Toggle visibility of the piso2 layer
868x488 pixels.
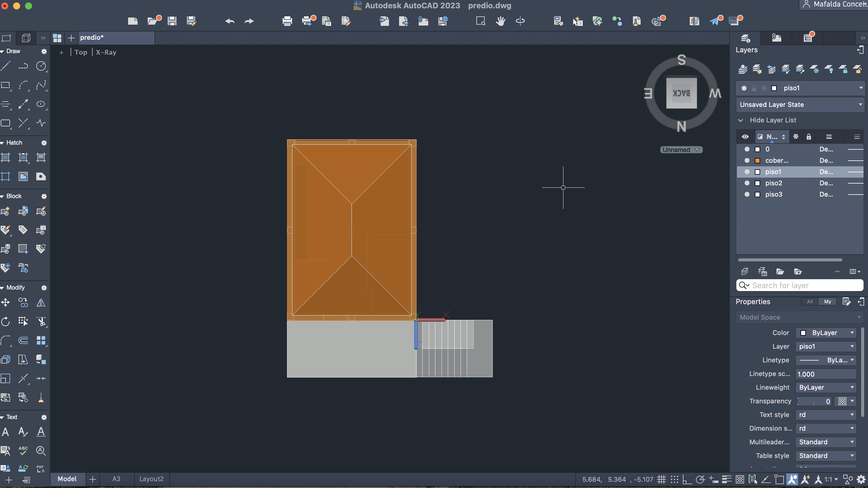(x=747, y=183)
